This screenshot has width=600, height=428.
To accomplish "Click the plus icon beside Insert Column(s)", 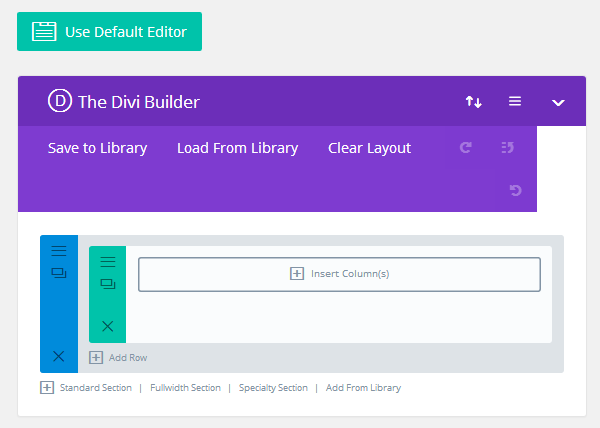I will pos(297,274).
